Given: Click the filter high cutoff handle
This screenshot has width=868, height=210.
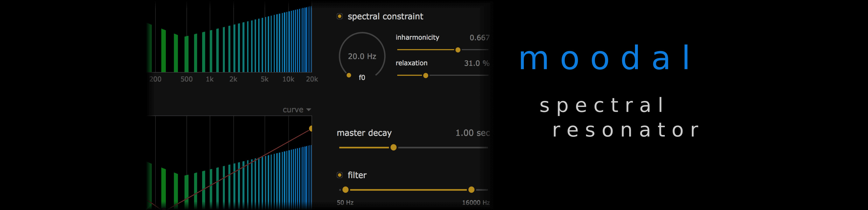Looking at the screenshot, I should coord(471,190).
